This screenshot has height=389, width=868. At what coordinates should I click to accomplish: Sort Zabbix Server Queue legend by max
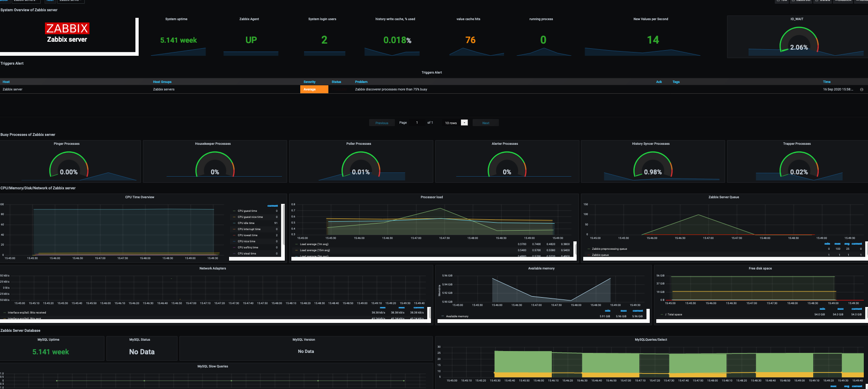pyautogui.click(x=838, y=244)
